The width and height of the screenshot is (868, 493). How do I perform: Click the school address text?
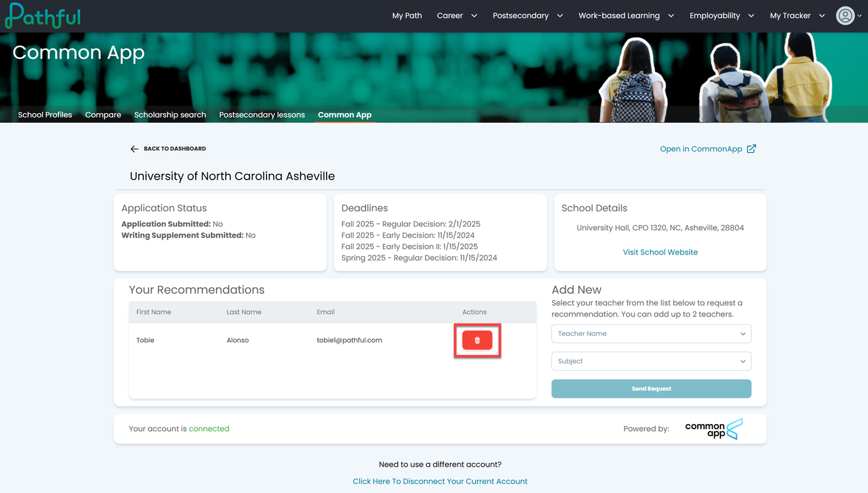pos(660,228)
